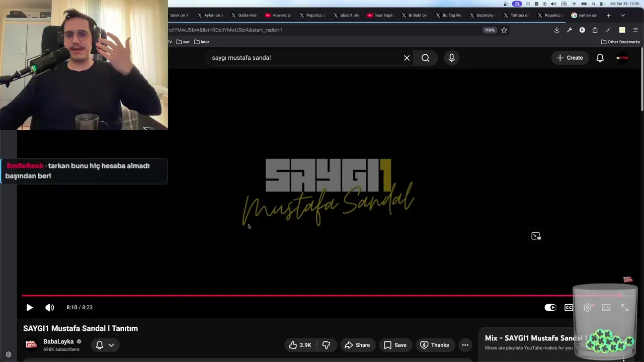Open the BabaLayka channel avatar
Image resolution: width=644 pixels, height=362 pixels.
31,345
